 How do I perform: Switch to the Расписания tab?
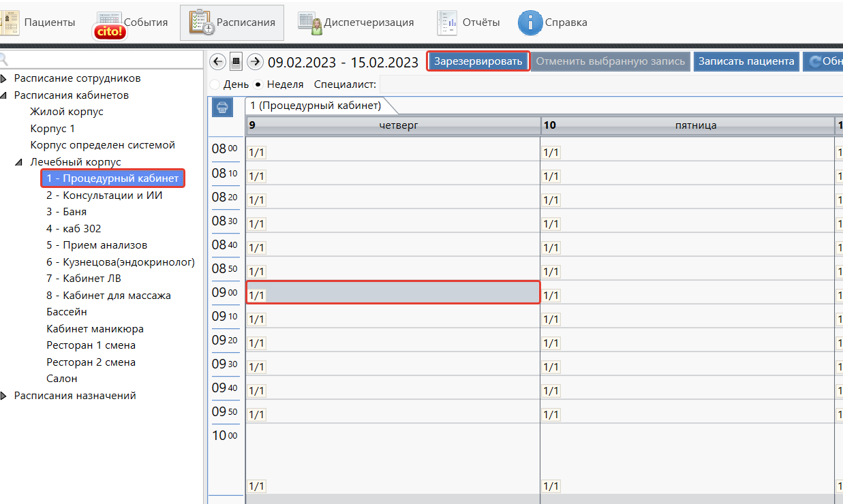(232, 22)
